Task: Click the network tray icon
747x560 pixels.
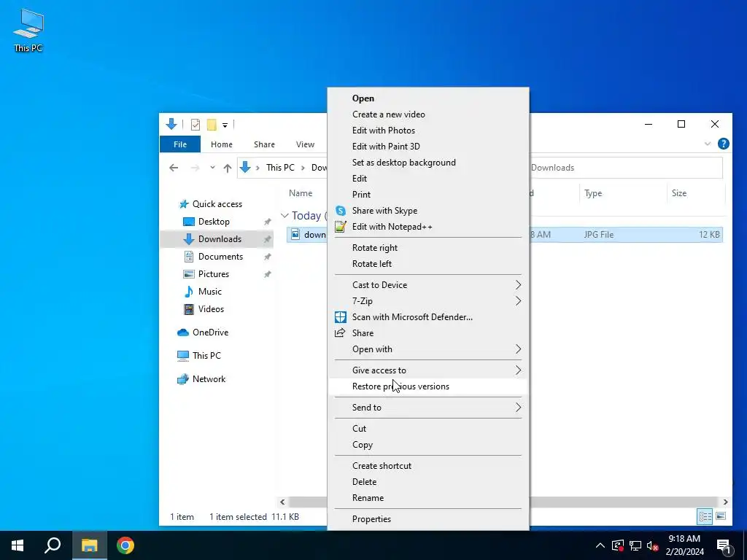Action: click(635, 545)
